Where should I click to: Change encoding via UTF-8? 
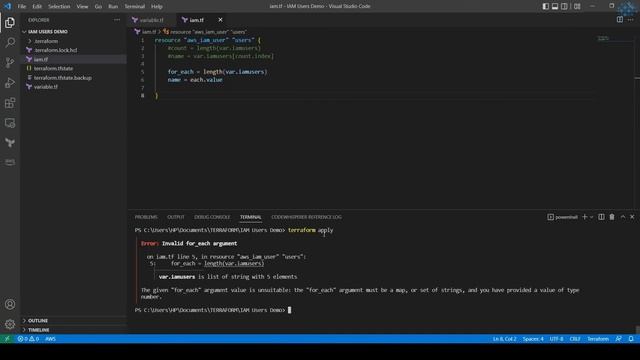click(x=556, y=339)
